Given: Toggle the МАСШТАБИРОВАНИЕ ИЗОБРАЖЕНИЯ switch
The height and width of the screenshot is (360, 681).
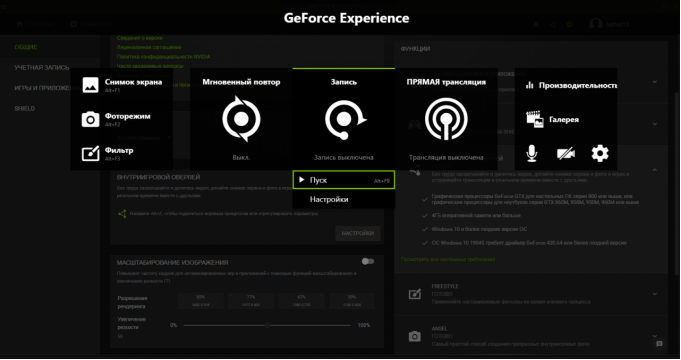Looking at the screenshot, I should [367, 261].
